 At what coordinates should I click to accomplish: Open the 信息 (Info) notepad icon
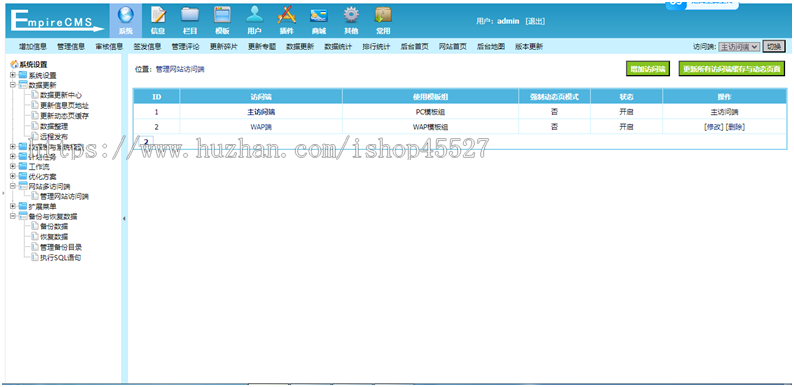tap(158, 16)
